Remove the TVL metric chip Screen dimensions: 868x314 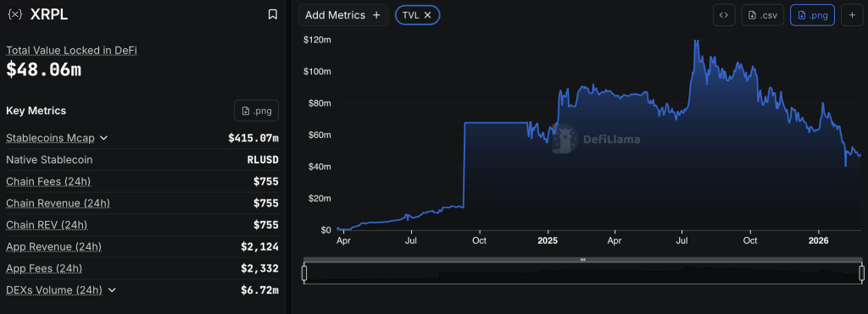click(x=427, y=15)
